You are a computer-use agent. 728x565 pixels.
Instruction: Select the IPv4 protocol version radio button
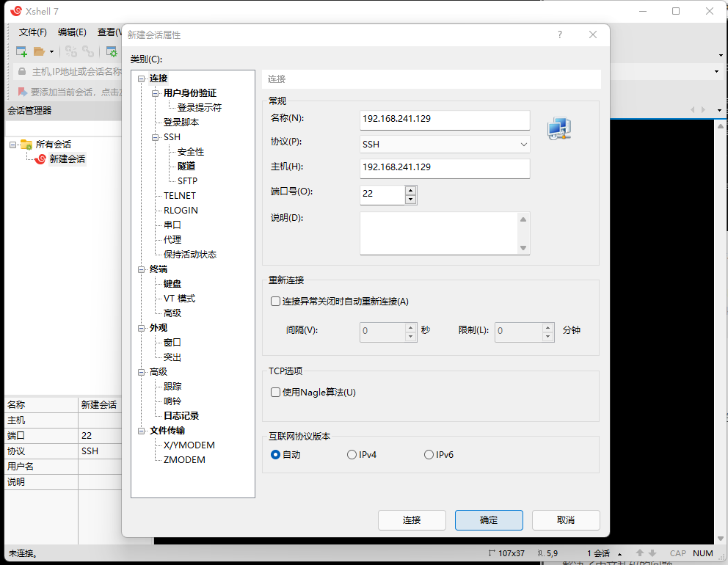point(352,454)
